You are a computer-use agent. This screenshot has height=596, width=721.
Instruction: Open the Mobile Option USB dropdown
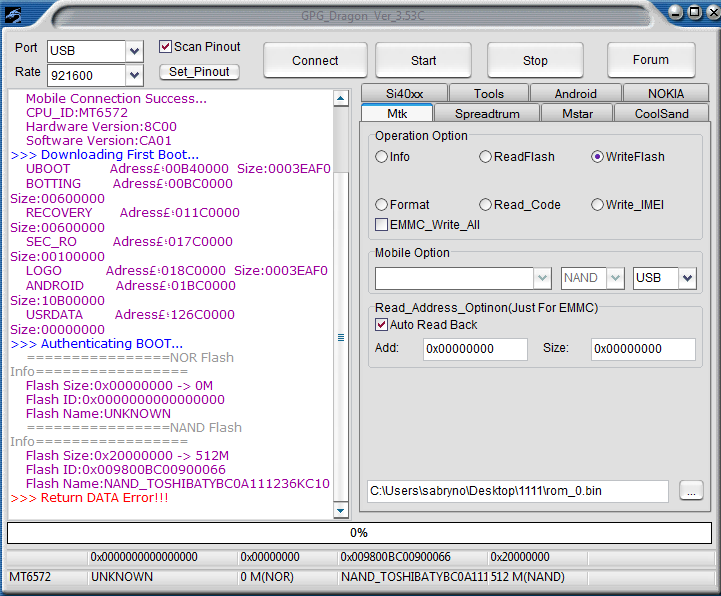[687, 278]
